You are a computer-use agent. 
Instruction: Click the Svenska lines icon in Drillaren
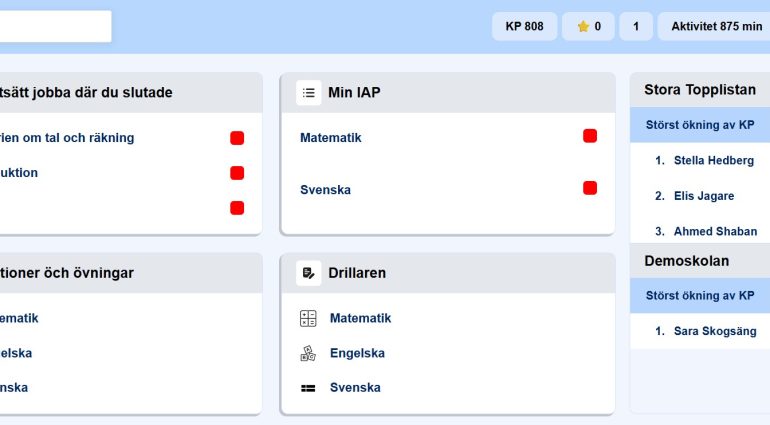tap(308, 388)
